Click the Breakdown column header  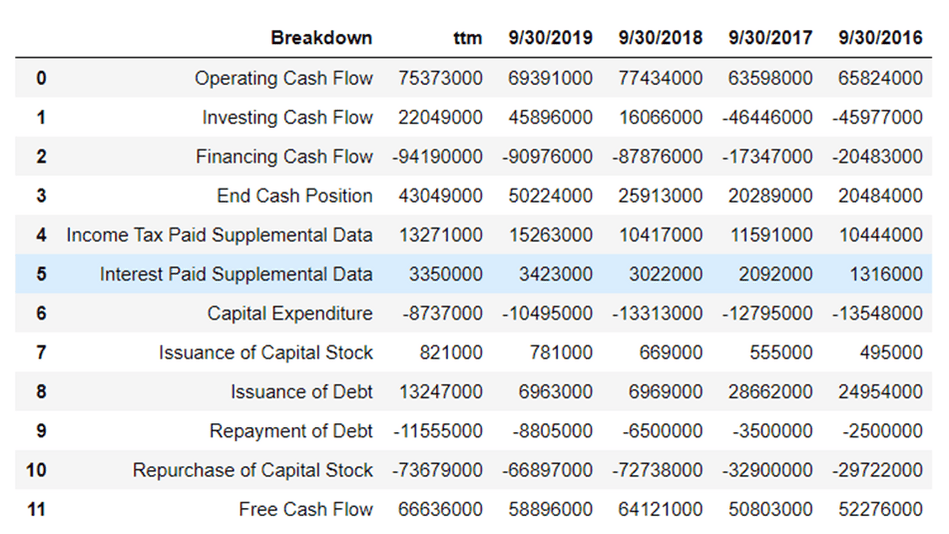(321, 38)
